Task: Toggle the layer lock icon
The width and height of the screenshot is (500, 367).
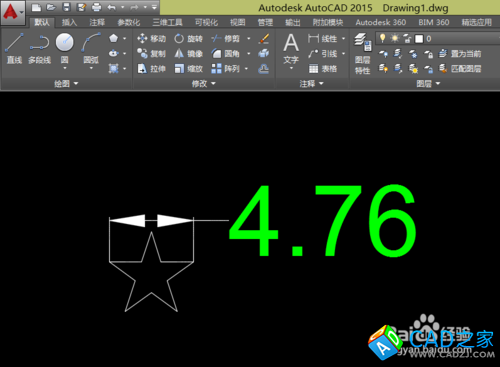Action: tap(407, 39)
